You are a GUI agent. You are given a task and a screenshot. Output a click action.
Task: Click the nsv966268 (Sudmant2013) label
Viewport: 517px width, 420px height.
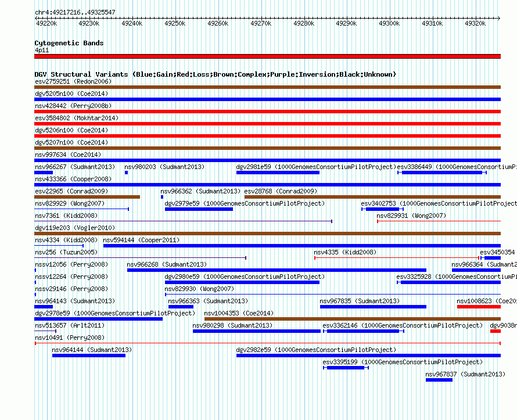pyautogui.click(x=167, y=264)
